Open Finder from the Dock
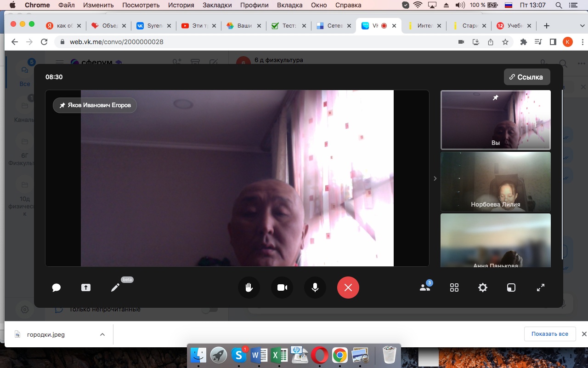 pos(199,355)
